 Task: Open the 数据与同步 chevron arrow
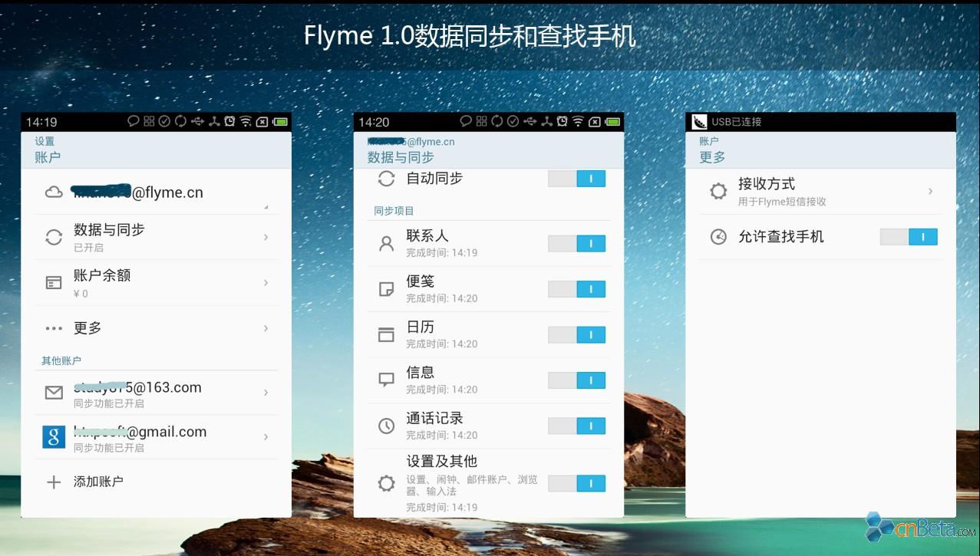click(x=266, y=238)
